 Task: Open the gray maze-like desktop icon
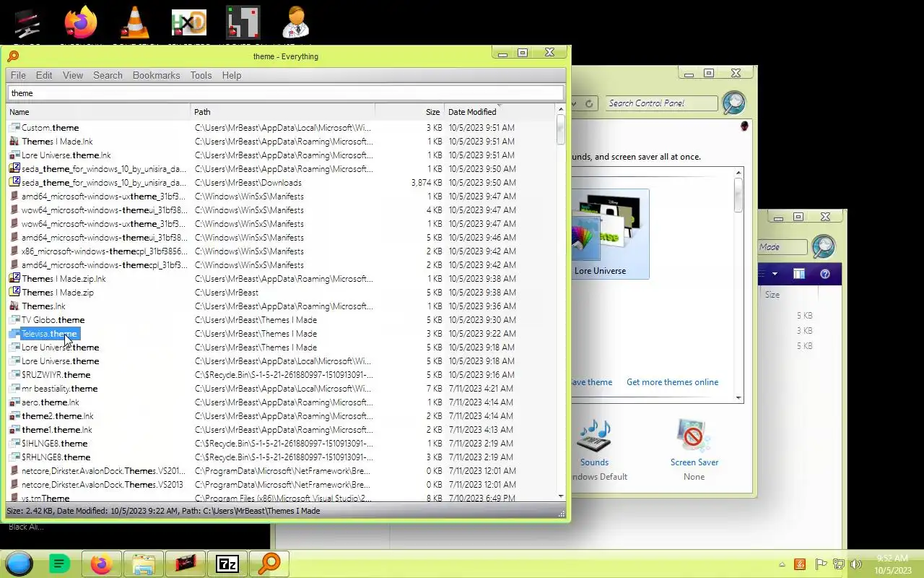(243, 22)
